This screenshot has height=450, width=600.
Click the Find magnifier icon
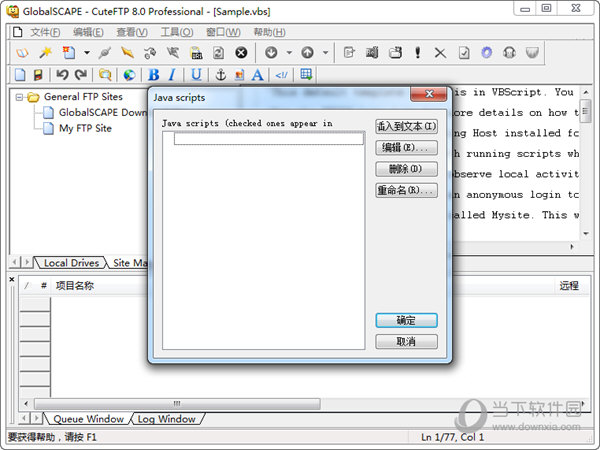pyautogui.click(x=105, y=75)
